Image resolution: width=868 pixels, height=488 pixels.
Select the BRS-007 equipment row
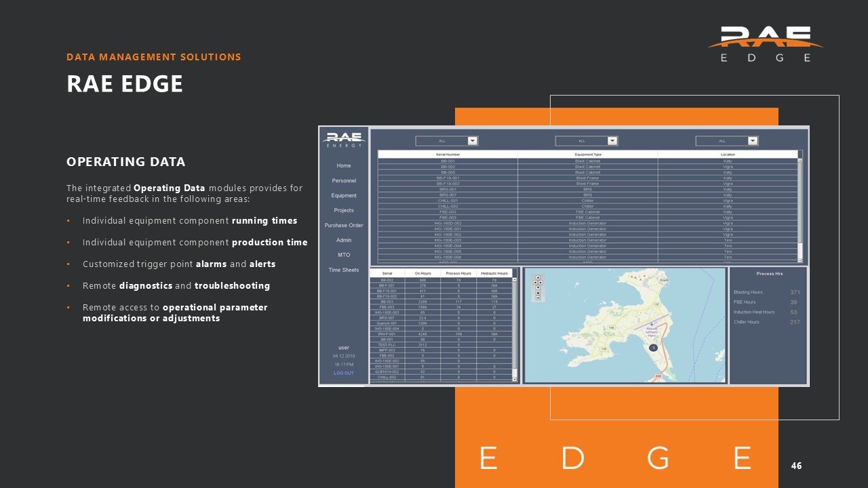tap(588, 195)
